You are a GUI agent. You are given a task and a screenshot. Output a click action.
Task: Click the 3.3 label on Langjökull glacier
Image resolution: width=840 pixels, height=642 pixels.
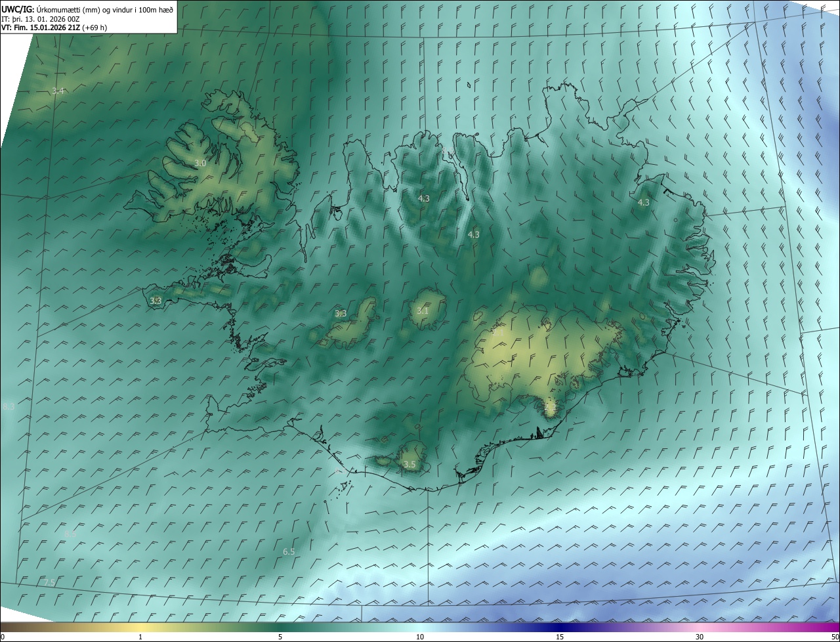click(341, 314)
